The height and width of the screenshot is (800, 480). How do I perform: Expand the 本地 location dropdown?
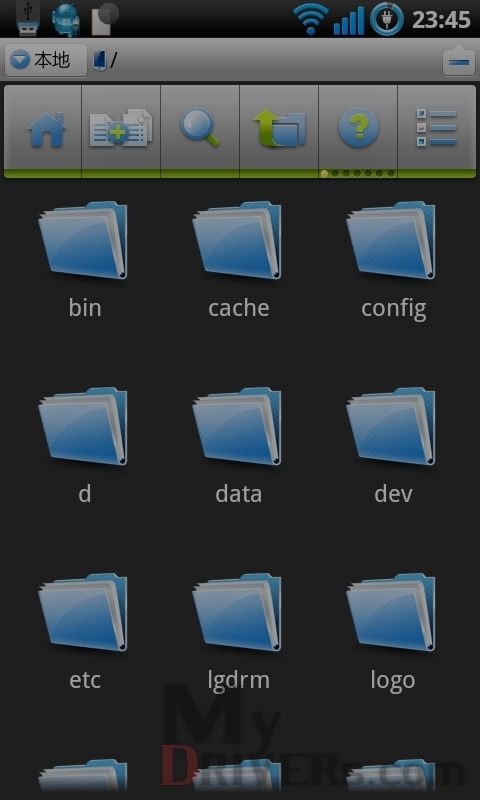(45, 60)
